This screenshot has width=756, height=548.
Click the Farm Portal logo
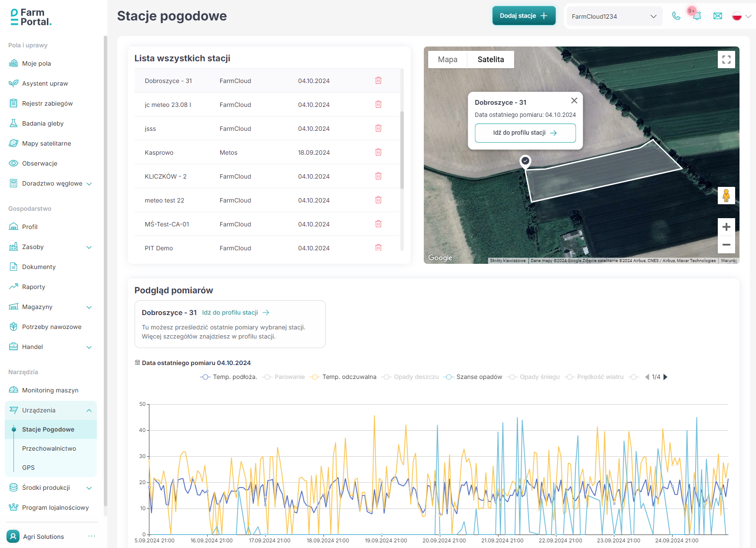(x=31, y=17)
